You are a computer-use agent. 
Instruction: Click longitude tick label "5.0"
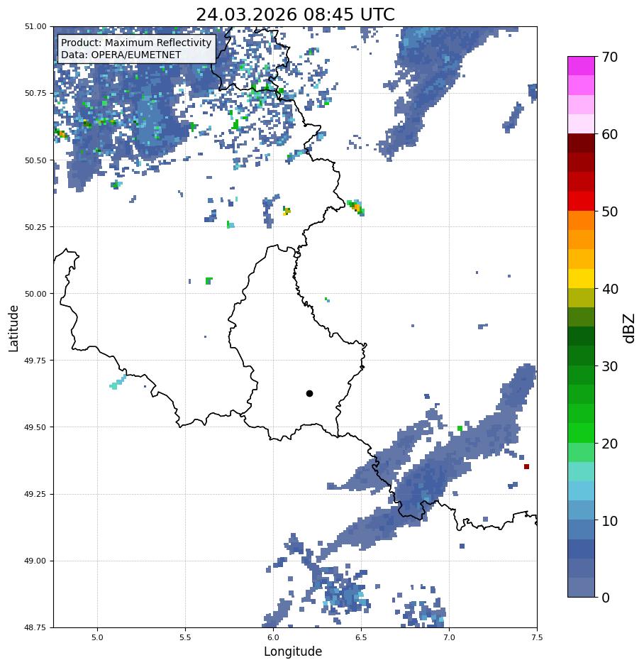click(97, 637)
